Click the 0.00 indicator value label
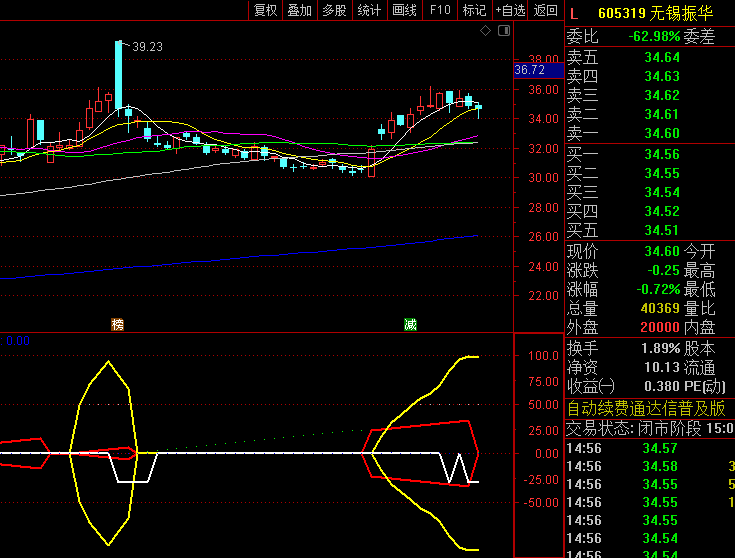The width and height of the screenshot is (735, 558). tap(18, 341)
